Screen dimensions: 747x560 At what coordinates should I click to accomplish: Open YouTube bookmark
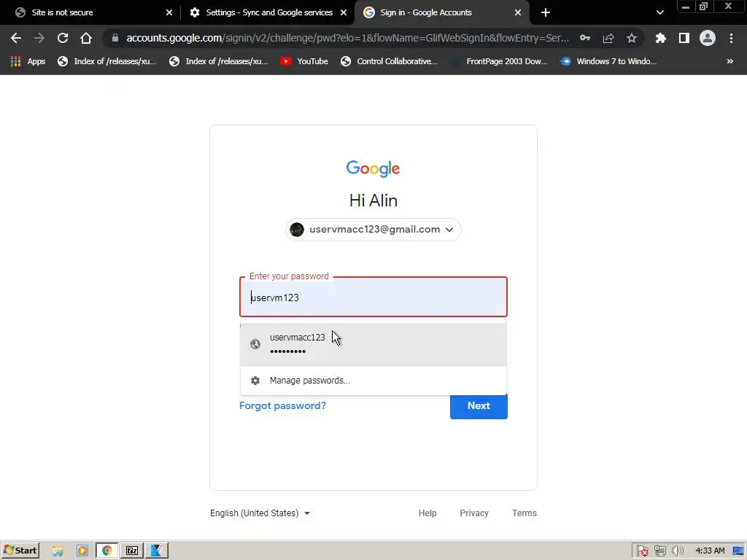304,61
